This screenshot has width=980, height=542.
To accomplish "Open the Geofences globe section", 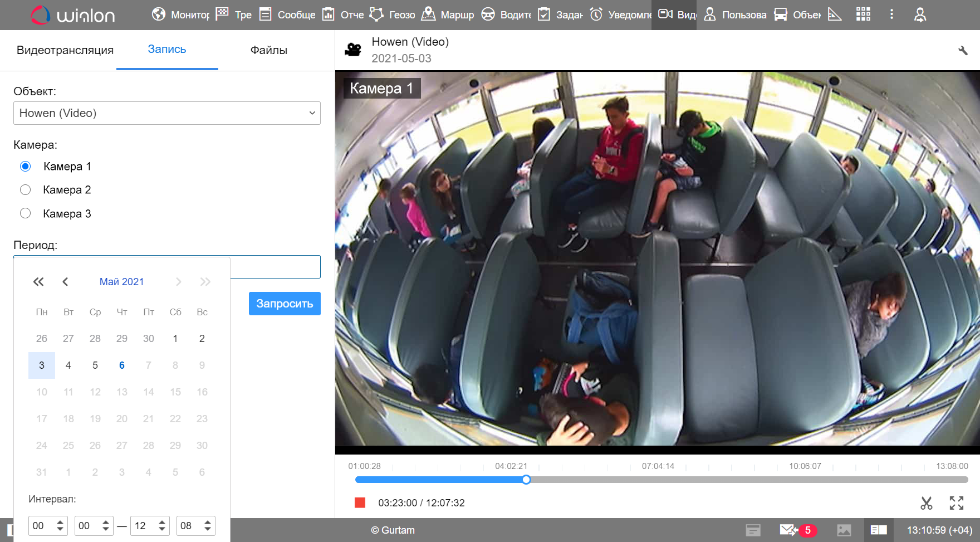I will click(393, 14).
